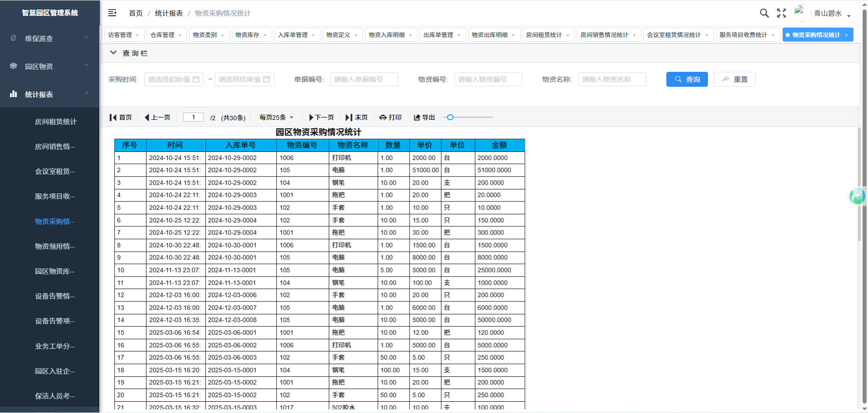The image size is (868, 413).
Task: Click the export (导出) icon
Action: (x=417, y=117)
